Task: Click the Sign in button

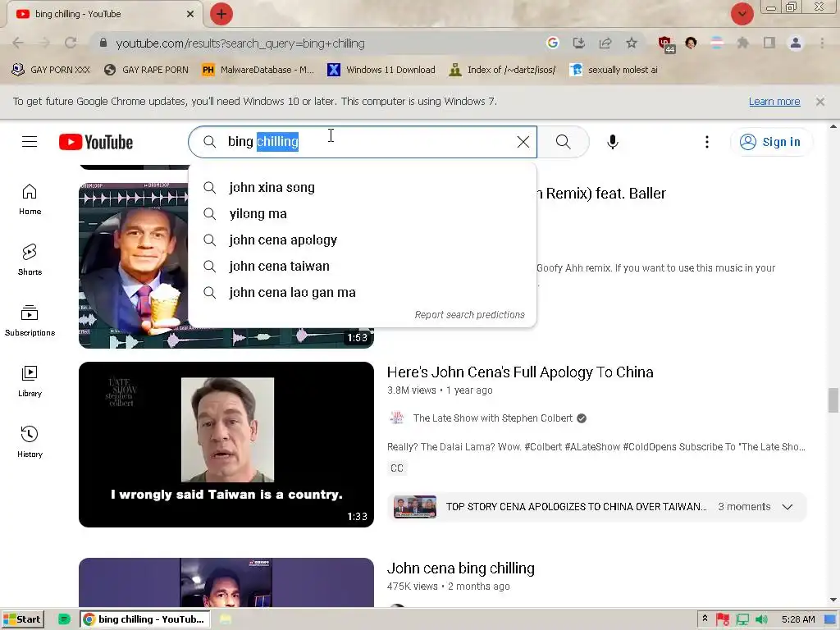Action: pyautogui.click(x=770, y=142)
